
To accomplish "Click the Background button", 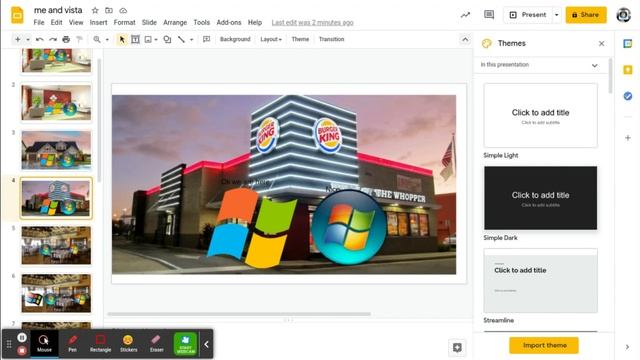I will (235, 39).
